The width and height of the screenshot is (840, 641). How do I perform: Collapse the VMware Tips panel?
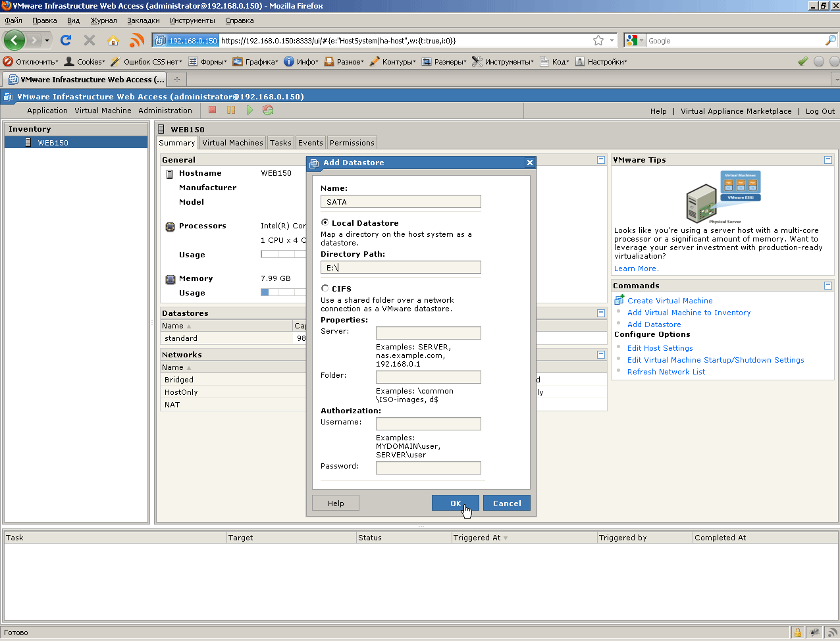tap(828, 160)
